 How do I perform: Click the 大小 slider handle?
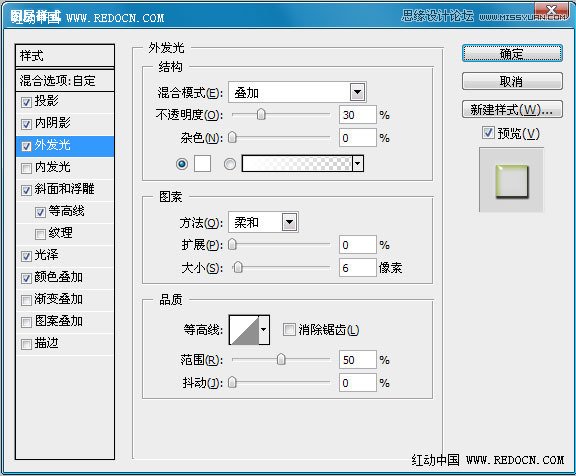tap(238, 267)
